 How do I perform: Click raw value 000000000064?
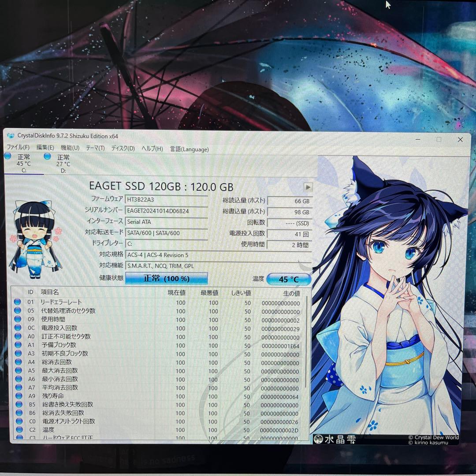(x=279, y=397)
